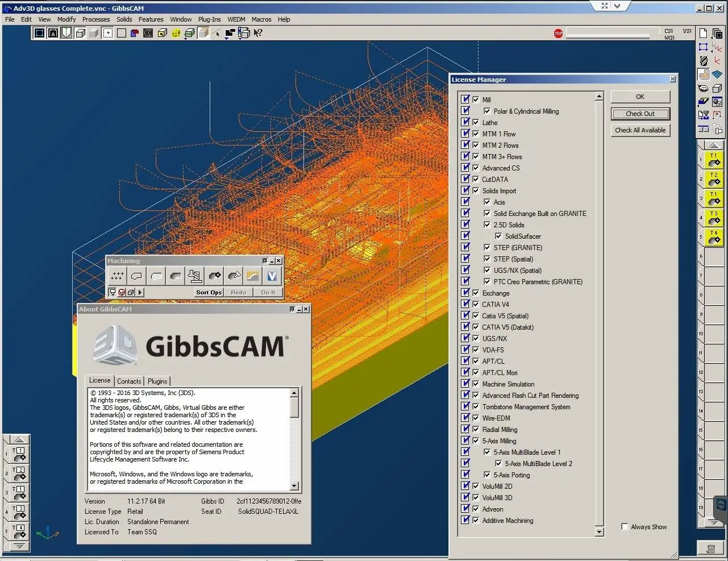Click the blue surface grid icon in right palette
This screenshot has height=561, width=728.
[x=717, y=74]
